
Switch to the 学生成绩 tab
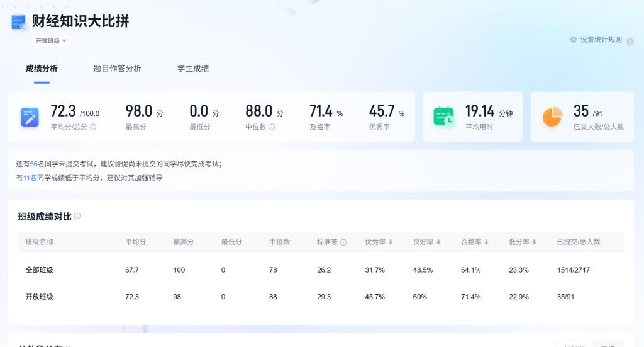pyautogui.click(x=192, y=69)
